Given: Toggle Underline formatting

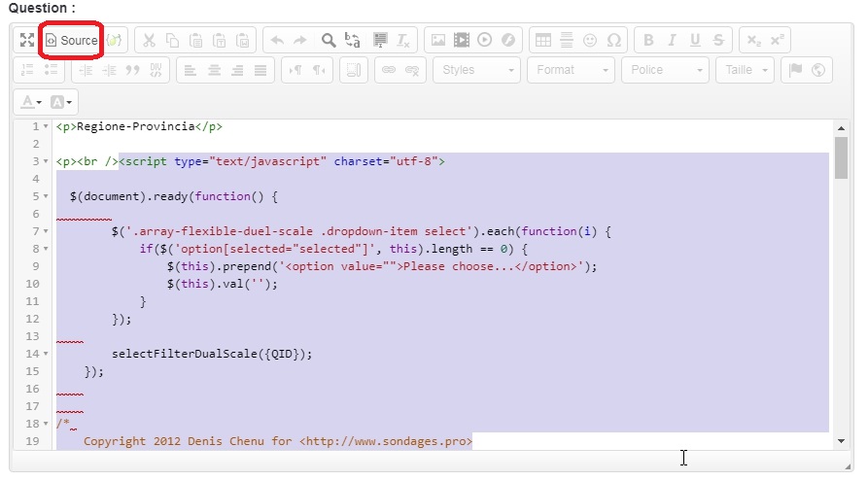Looking at the screenshot, I should coord(695,40).
